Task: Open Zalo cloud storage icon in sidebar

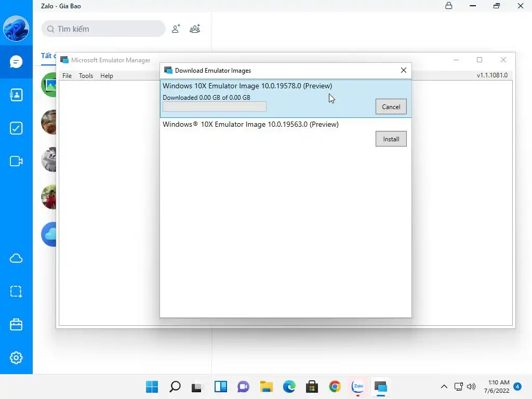Action: 16,259
